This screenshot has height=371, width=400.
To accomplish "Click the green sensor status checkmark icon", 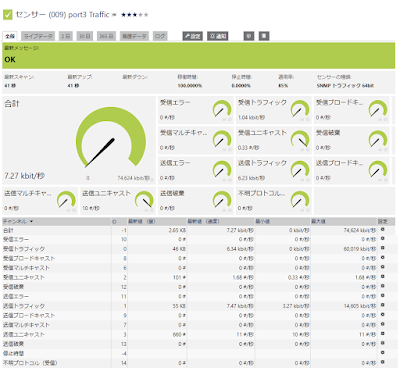I will click(7, 14).
